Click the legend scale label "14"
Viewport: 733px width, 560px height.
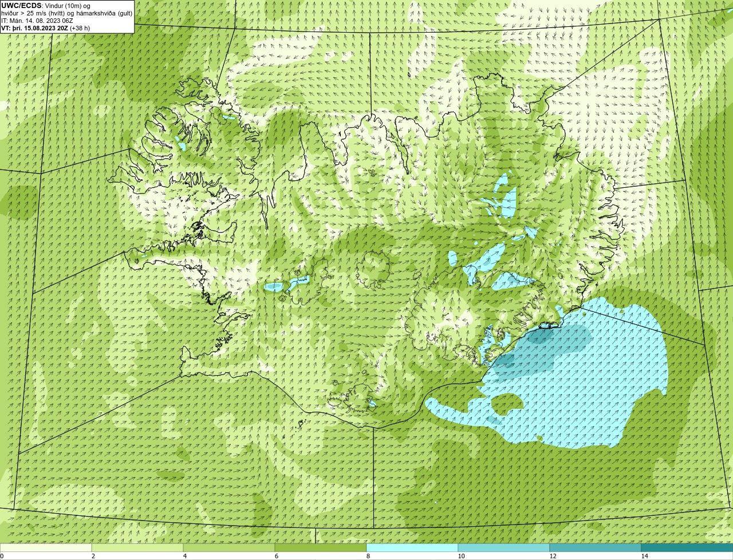(644, 556)
